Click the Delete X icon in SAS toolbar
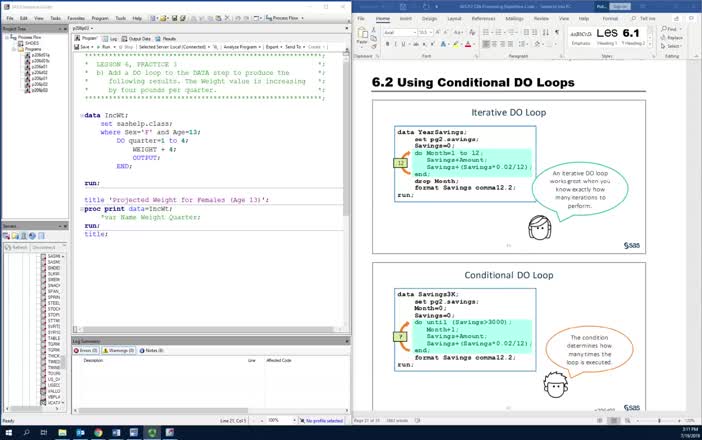 227,18
